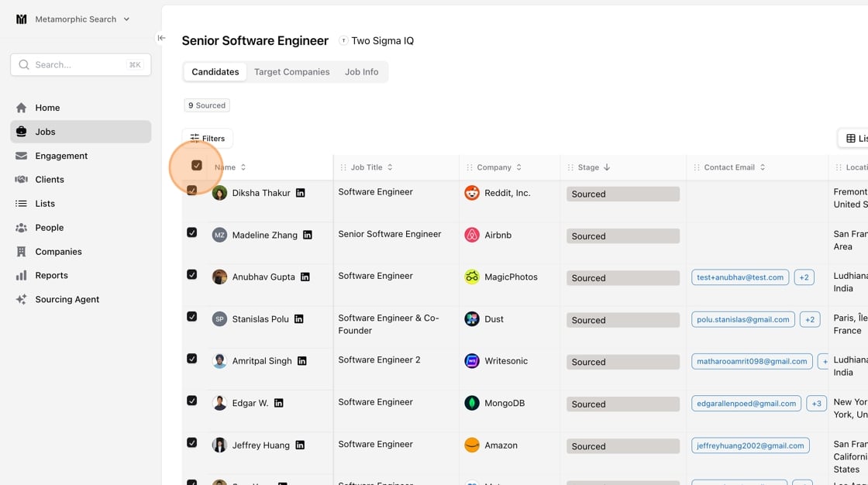Open Amritpal Singh's LinkedIn icon
The height and width of the screenshot is (485, 868).
(x=301, y=361)
